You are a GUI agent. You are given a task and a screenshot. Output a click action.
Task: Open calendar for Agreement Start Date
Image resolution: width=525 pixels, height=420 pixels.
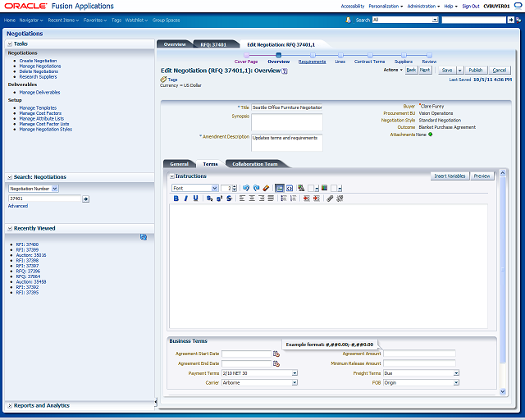[276, 354]
